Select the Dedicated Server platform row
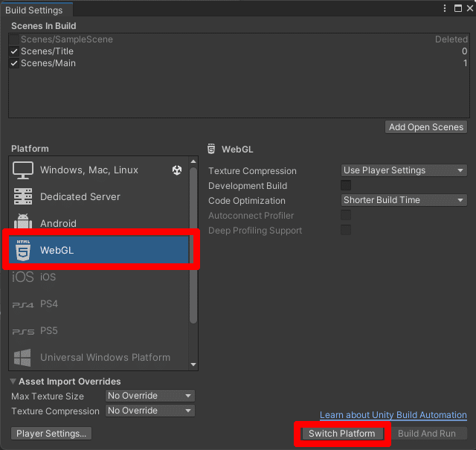 (x=99, y=197)
